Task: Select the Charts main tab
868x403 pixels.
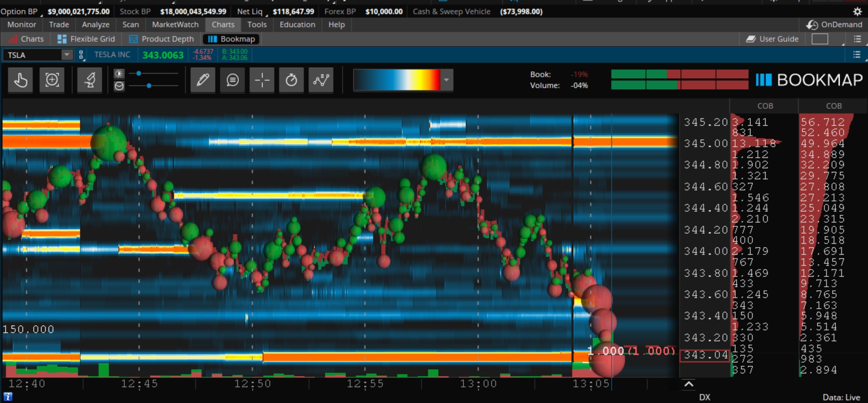Action: (223, 25)
